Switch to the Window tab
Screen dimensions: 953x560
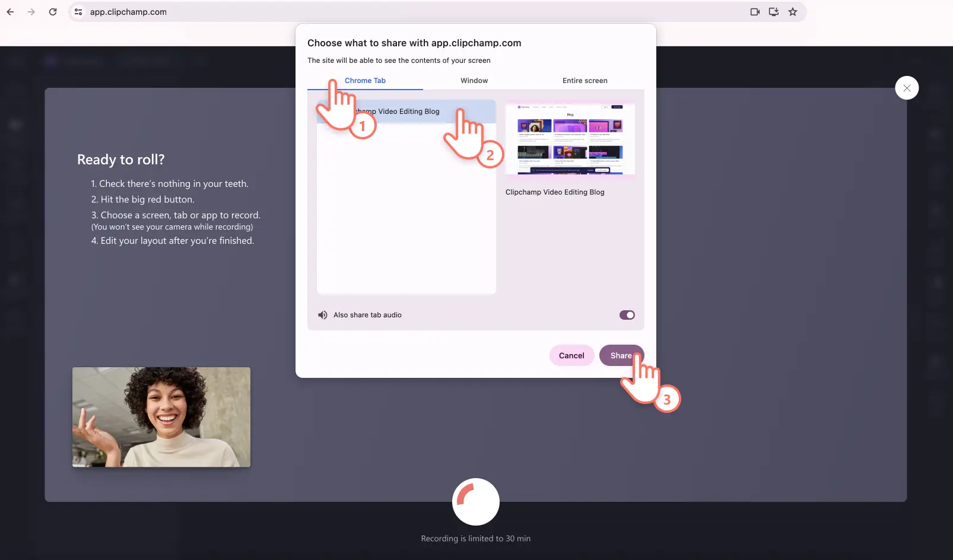point(474,81)
